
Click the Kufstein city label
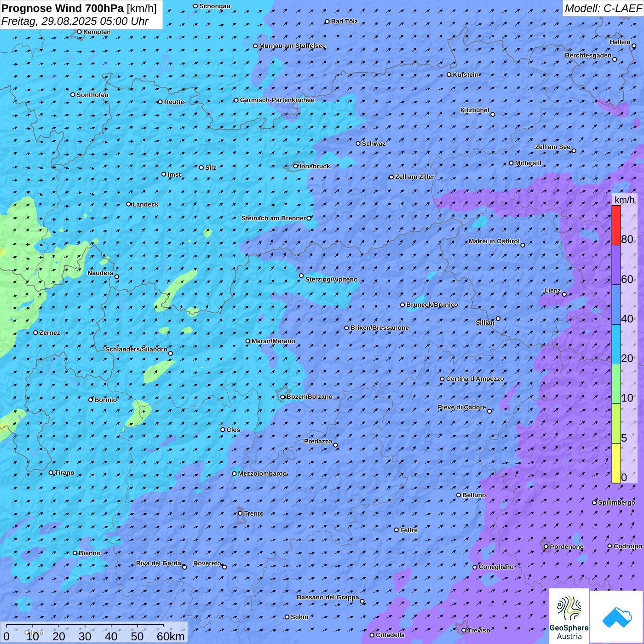466,75
